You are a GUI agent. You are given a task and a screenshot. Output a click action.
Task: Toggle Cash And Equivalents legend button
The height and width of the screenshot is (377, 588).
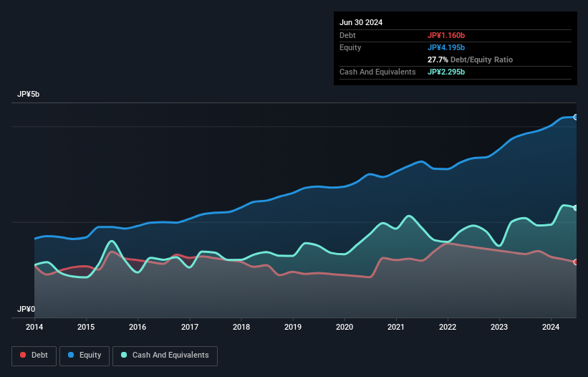[165, 355]
